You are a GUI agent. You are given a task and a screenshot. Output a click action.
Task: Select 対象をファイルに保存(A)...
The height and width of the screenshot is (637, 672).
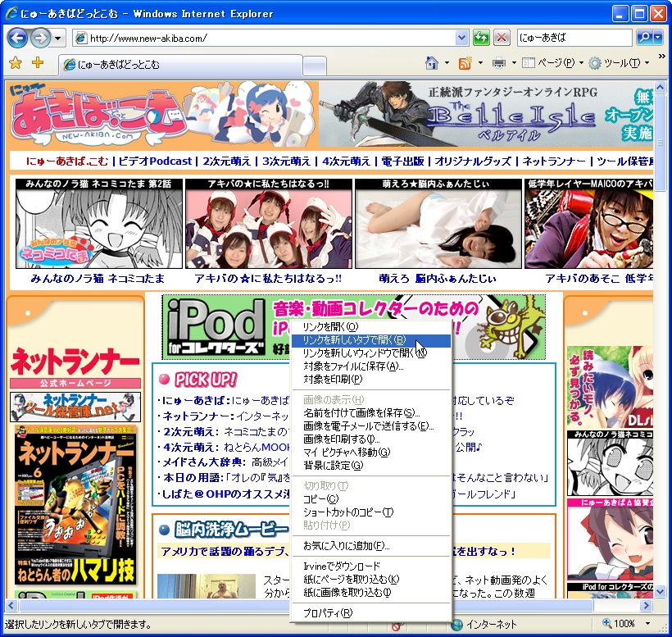point(371,366)
